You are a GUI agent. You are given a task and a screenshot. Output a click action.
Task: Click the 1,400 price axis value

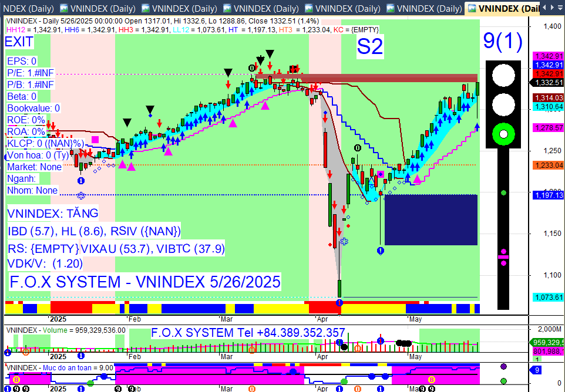[x=553, y=26]
